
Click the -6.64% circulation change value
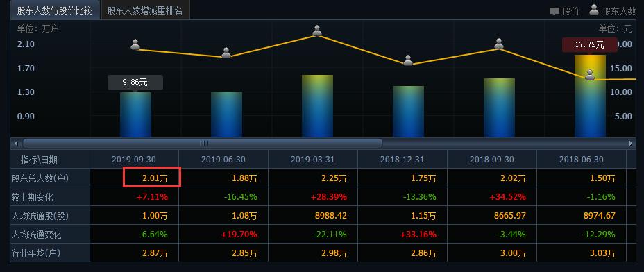(x=153, y=235)
